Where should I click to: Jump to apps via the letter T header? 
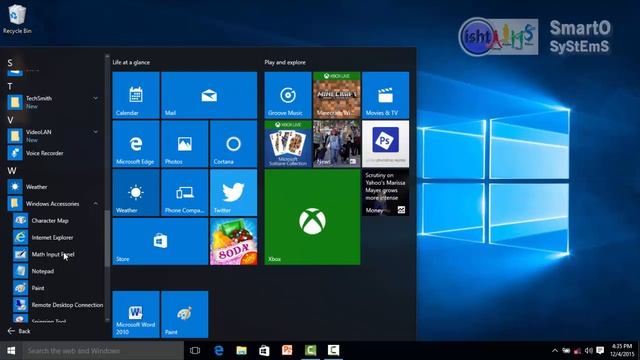tap(10, 86)
